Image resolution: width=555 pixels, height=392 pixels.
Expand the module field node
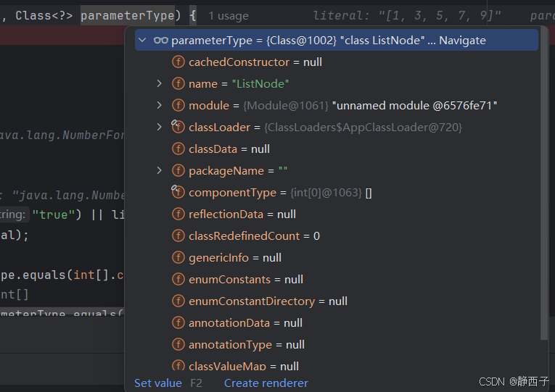coord(160,105)
